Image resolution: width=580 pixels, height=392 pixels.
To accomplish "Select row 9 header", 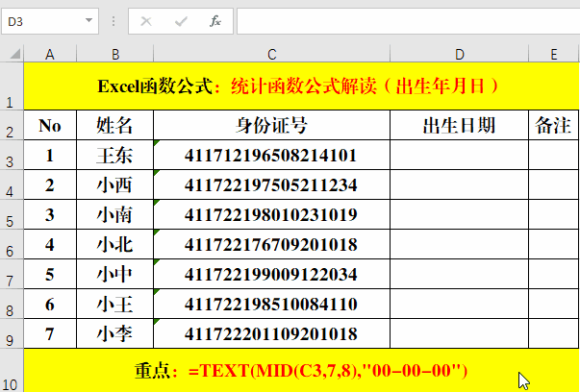I will point(12,333).
